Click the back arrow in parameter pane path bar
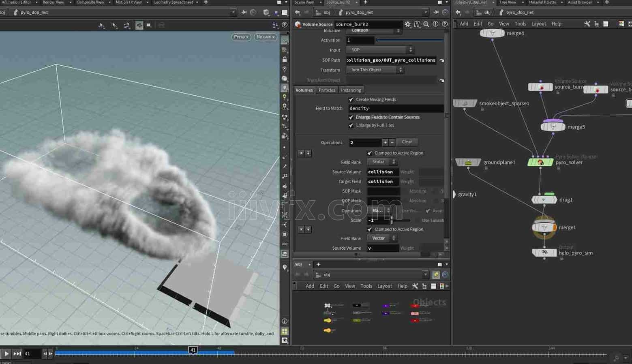632x364 pixels. coord(298,13)
